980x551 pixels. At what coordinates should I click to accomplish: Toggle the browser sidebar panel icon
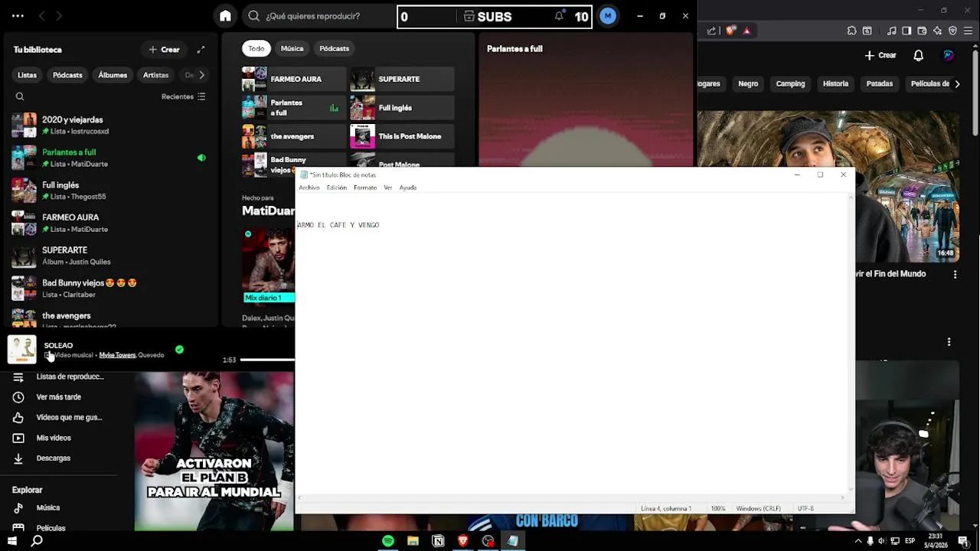pyautogui.click(x=906, y=31)
